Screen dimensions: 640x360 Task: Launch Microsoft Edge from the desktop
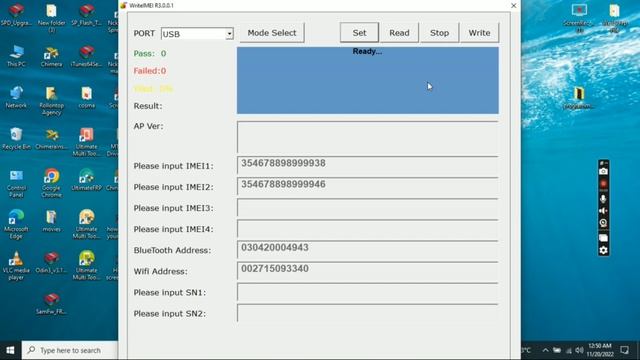click(x=16, y=224)
